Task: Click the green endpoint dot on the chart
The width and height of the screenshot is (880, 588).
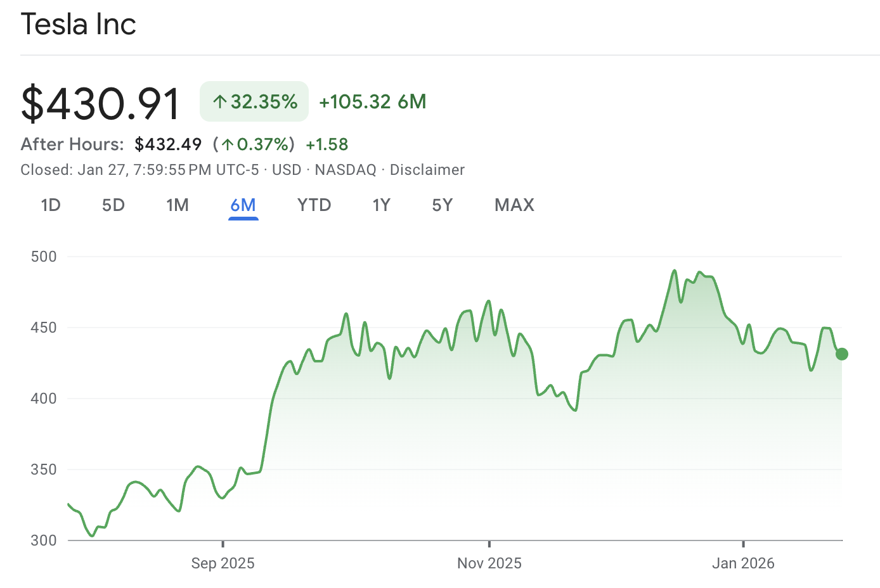Action: 841,353
